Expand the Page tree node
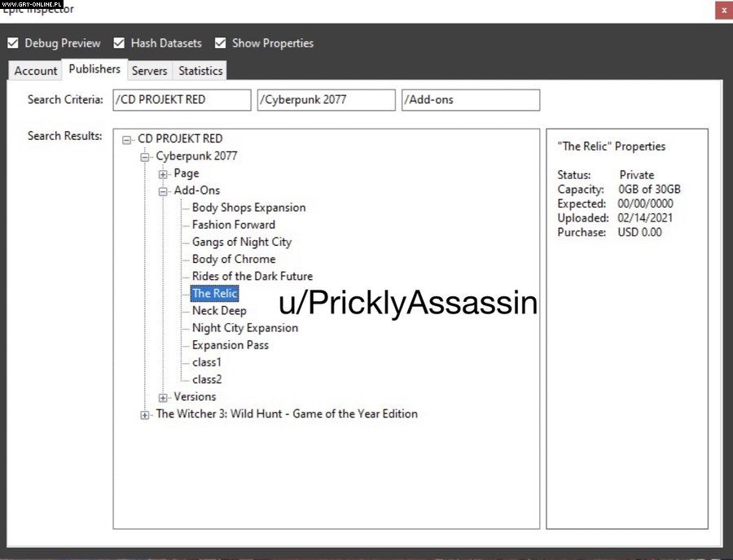This screenshot has width=733, height=560. tap(163, 173)
